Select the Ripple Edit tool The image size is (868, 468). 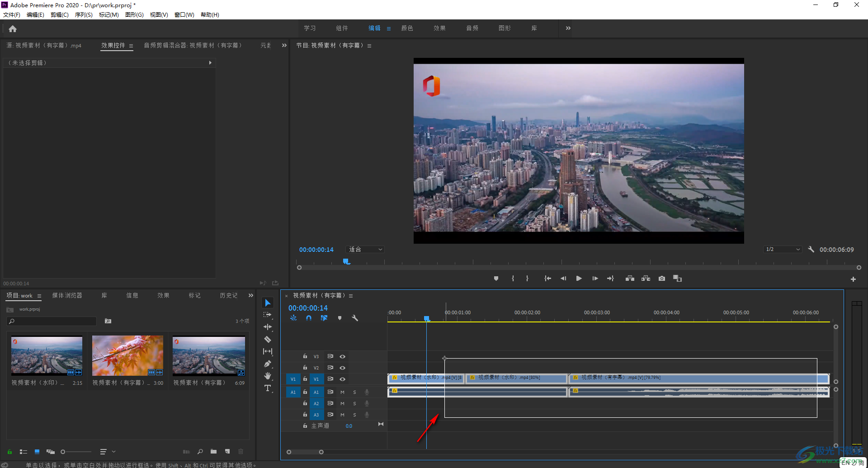(x=268, y=327)
